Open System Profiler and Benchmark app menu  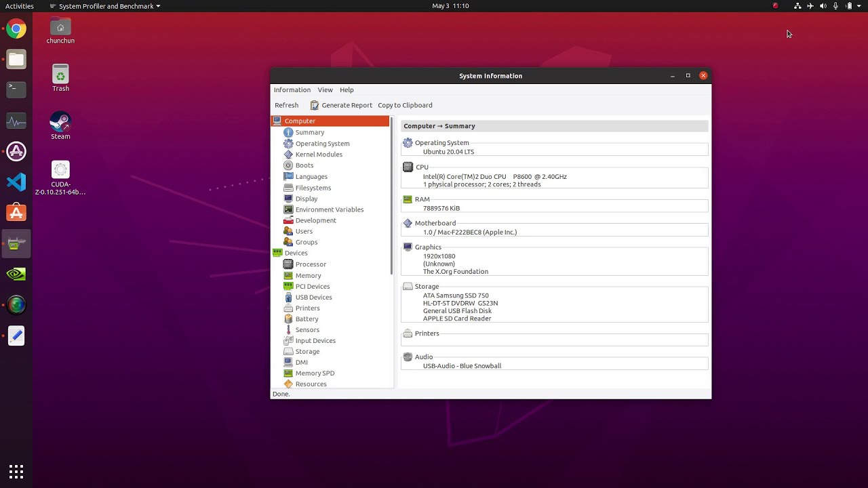105,6
